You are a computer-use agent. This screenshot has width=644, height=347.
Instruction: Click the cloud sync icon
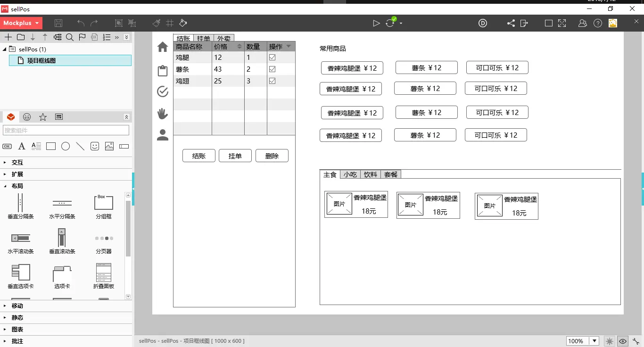coord(390,23)
